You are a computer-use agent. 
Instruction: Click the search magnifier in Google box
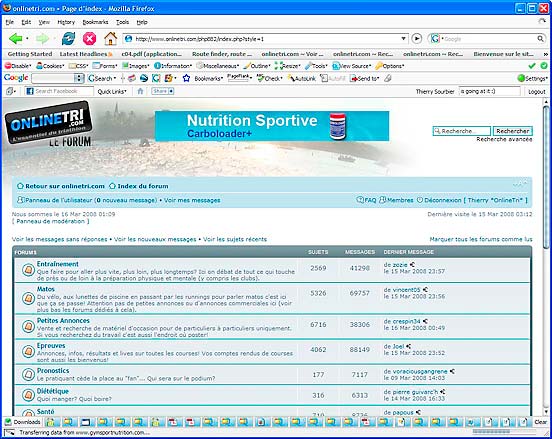coord(540,39)
